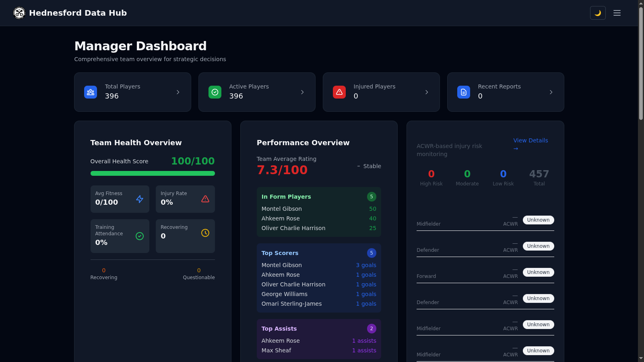The image size is (644, 362).
Task: Click the Hednesford Data Hub title
Action: (x=78, y=13)
